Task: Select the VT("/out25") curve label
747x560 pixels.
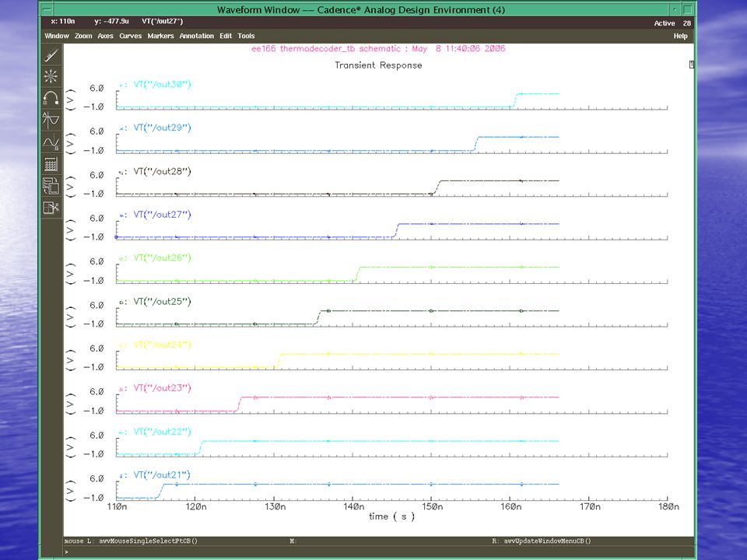Action: point(162,302)
